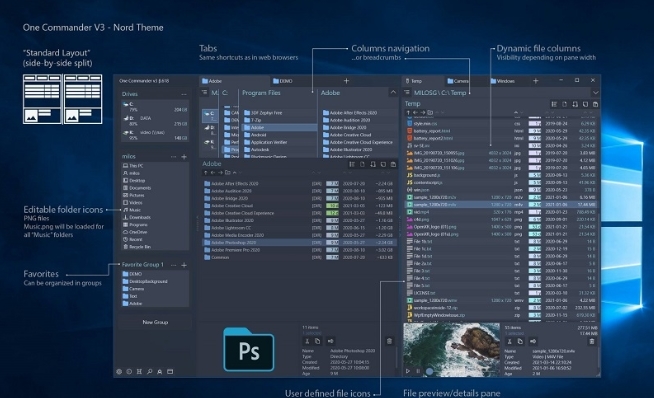Open the Favorite Group 1 ellipsis menu
The width and height of the screenshot is (654, 398).
pyautogui.click(x=174, y=265)
